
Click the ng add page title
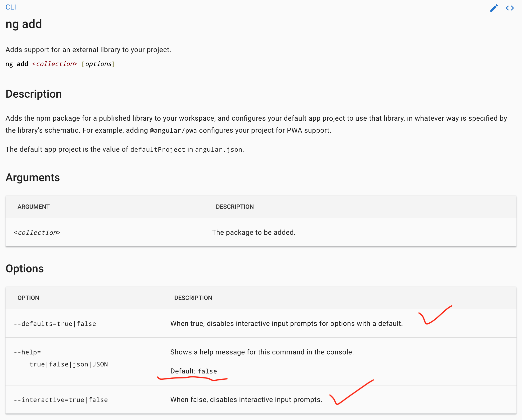tap(24, 24)
